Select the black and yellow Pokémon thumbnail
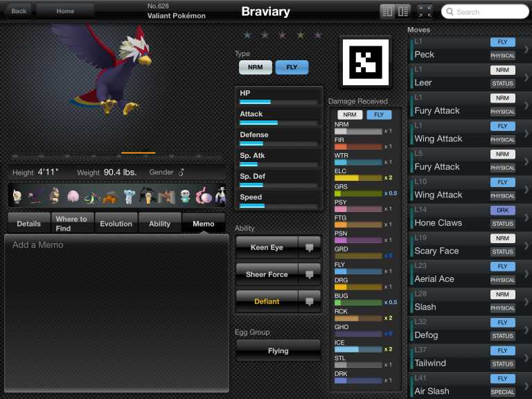The image size is (532, 399). [x=148, y=196]
